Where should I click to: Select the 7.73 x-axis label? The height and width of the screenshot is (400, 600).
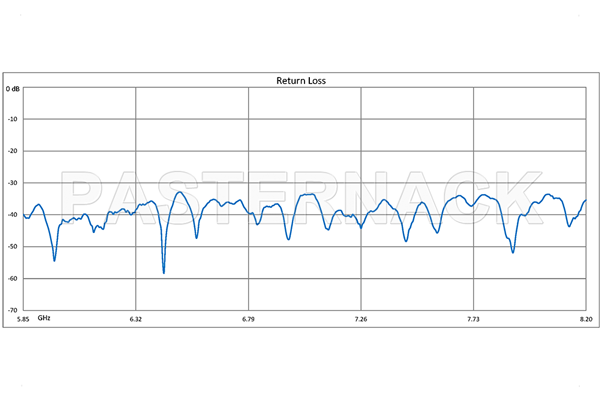(x=473, y=319)
